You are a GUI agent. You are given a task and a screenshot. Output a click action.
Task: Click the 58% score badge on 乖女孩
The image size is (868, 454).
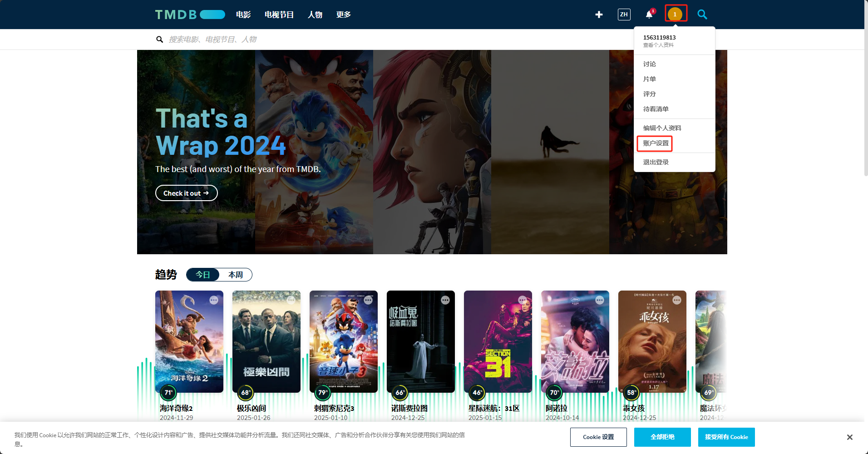[x=631, y=392]
